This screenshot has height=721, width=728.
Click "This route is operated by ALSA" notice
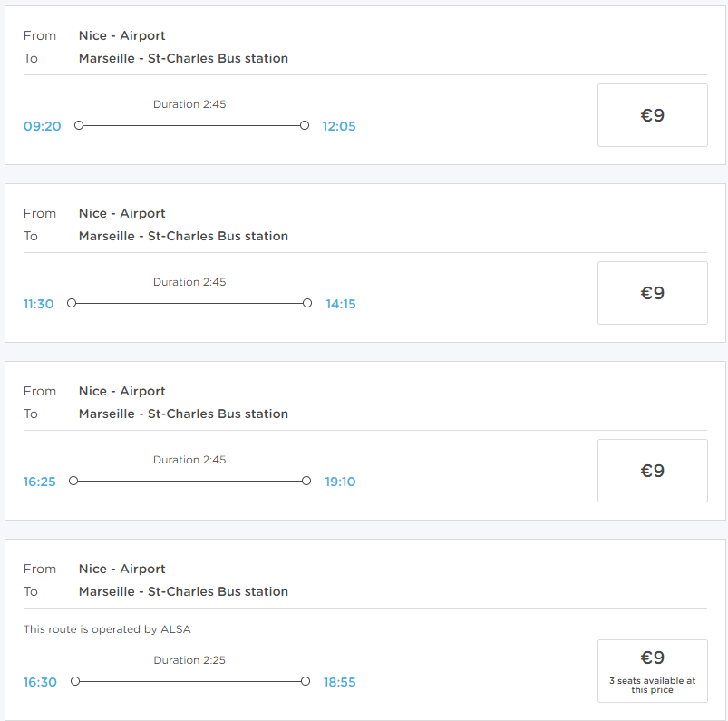107,629
